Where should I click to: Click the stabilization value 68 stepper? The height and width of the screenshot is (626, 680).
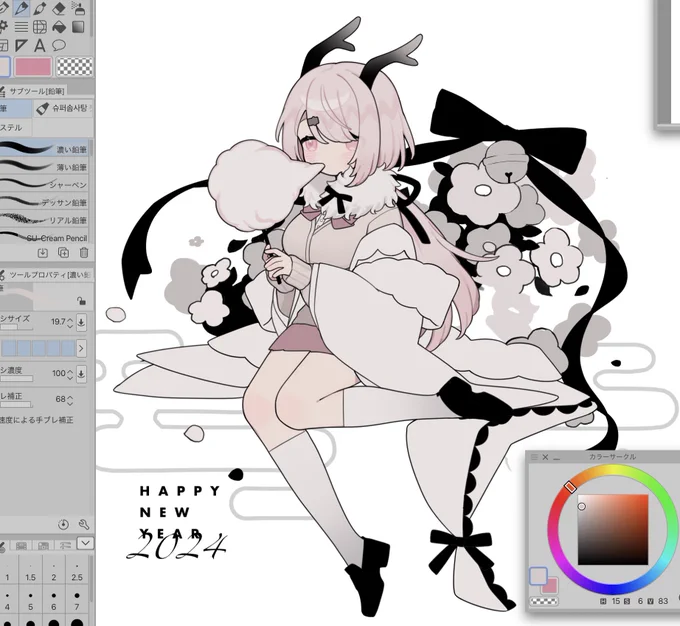tap(70, 399)
